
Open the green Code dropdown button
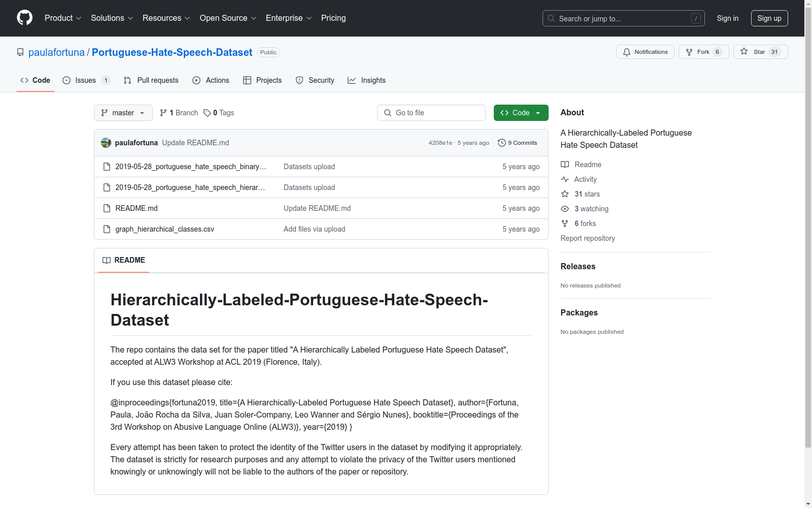pyautogui.click(x=521, y=113)
